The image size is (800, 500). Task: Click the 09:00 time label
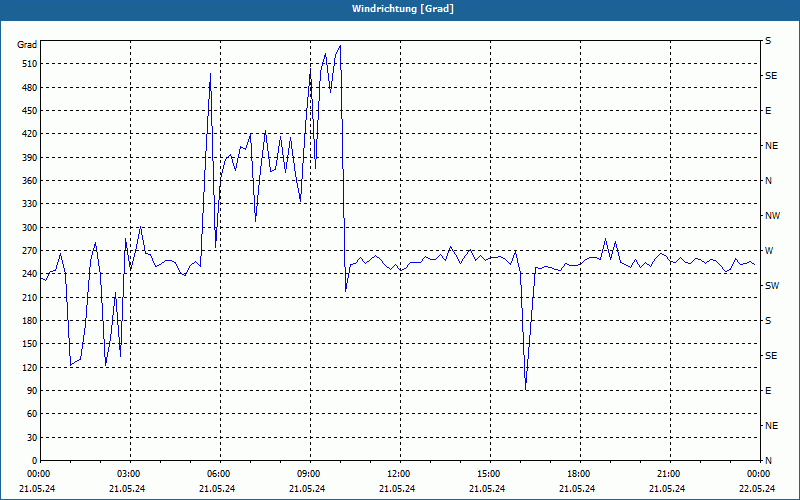[308, 474]
